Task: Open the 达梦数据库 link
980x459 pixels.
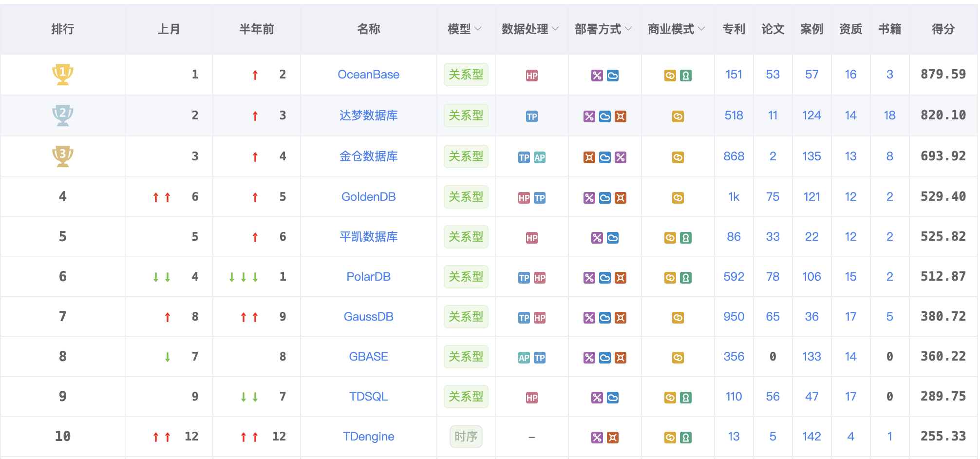Action: [x=369, y=115]
